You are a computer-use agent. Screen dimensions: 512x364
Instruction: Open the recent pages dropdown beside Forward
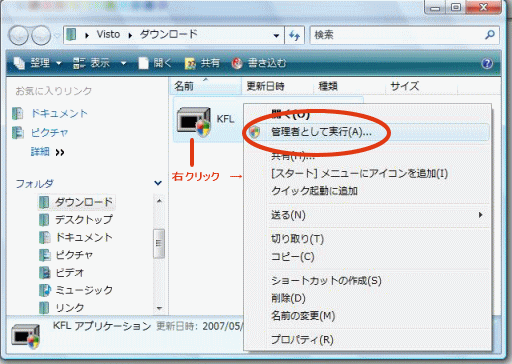coord(56,35)
